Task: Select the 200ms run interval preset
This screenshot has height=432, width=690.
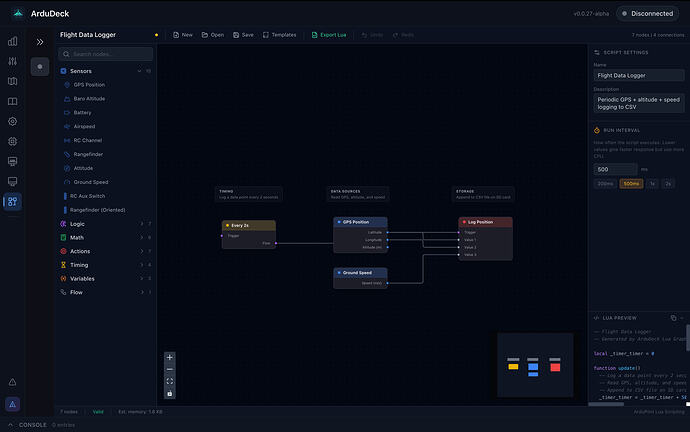Action: [606, 184]
